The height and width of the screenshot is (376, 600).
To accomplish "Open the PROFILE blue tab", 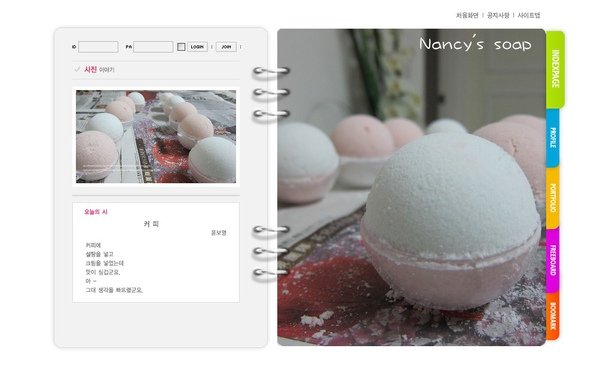I will coord(553,138).
